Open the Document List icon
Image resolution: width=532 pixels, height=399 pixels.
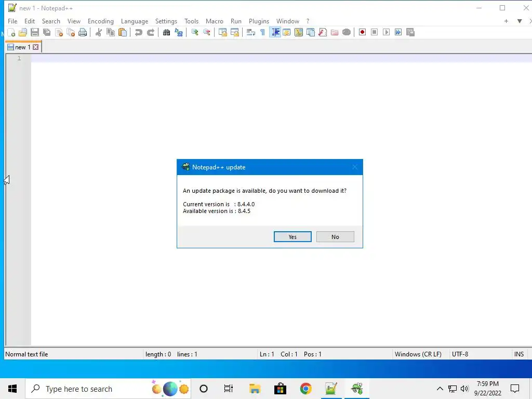pos(311,32)
